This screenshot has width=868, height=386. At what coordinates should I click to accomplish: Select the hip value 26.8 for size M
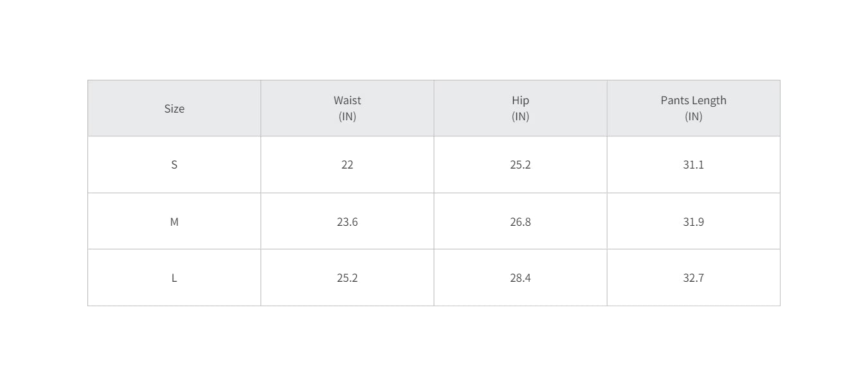pos(520,222)
